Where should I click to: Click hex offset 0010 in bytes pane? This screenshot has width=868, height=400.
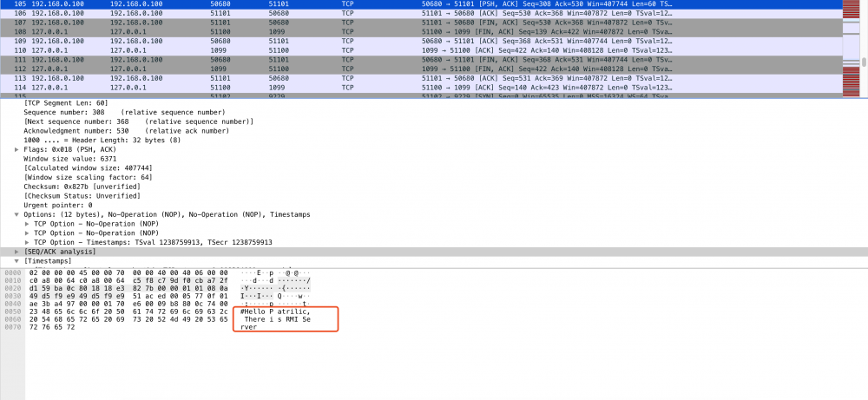pos(11,280)
